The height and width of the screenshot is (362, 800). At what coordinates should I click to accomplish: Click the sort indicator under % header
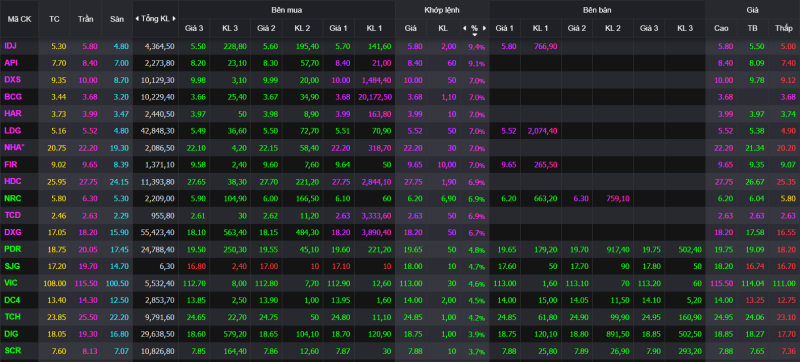pos(474,35)
